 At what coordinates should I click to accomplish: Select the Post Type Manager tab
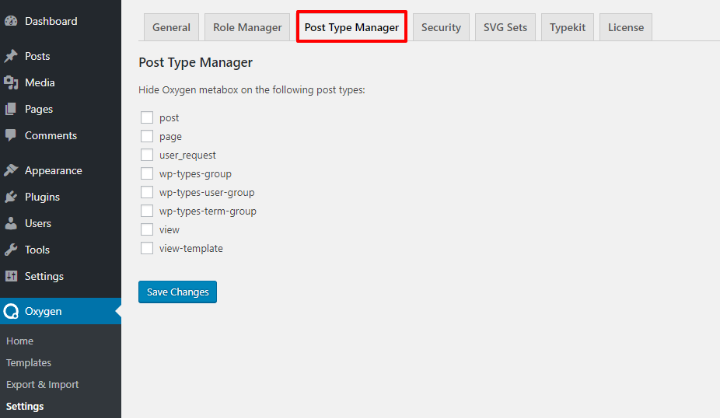pyautogui.click(x=352, y=27)
